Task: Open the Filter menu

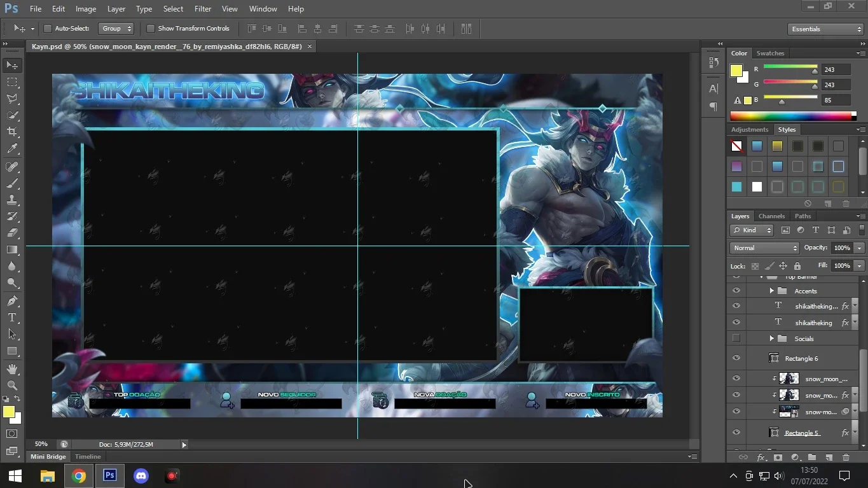Action: click(203, 9)
